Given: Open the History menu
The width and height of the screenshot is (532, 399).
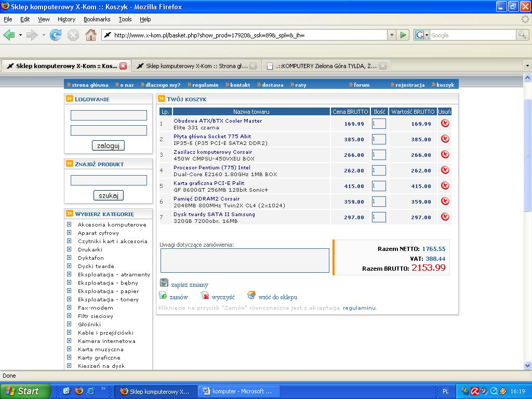Looking at the screenshot, I should pos(66,19).
